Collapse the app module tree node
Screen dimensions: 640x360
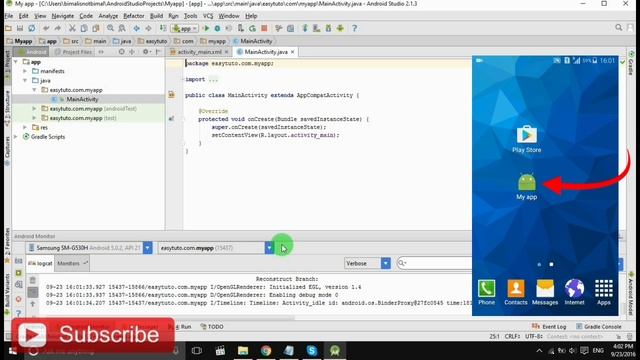(x=16, y=62)
